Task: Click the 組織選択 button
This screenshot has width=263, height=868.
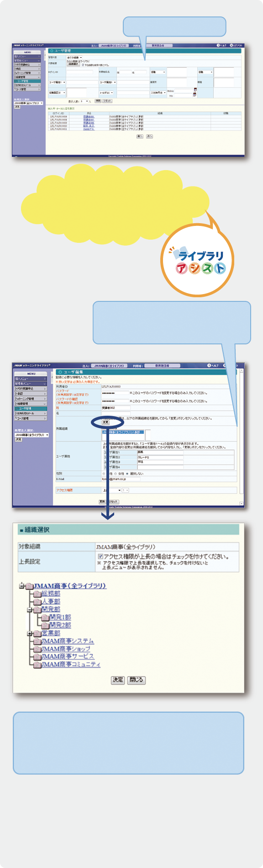Action: [x=73, y=64]
